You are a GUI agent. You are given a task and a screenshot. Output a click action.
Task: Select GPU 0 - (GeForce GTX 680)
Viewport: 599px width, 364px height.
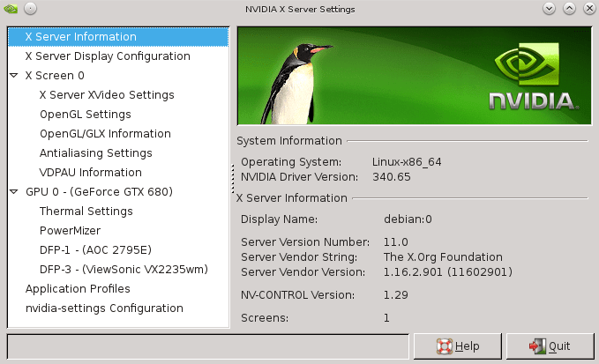click(x=100, y=191)
